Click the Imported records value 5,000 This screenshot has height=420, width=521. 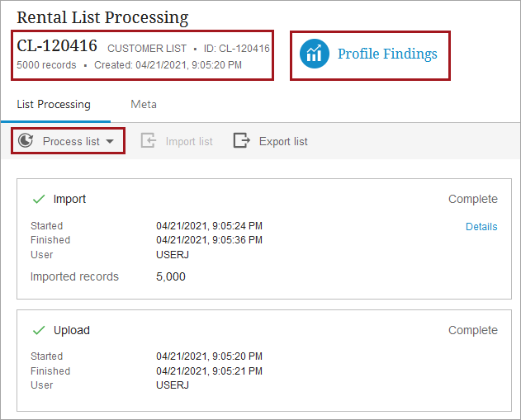click(171, 276)
